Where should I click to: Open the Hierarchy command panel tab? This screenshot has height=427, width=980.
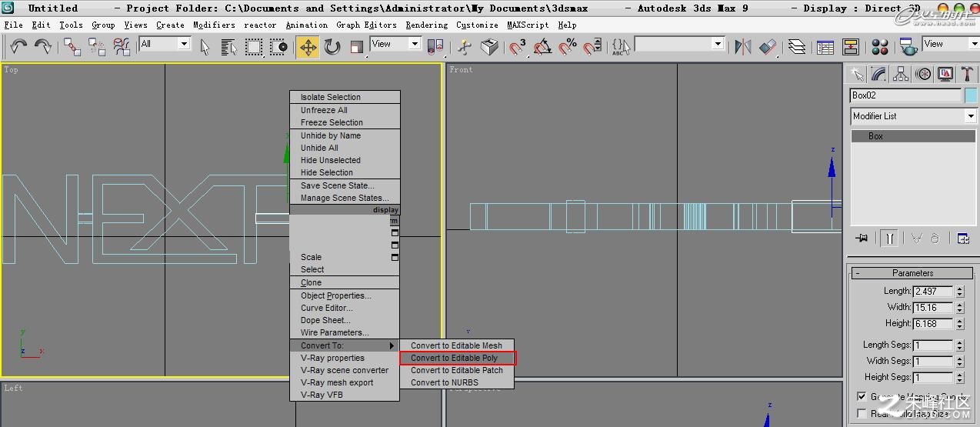pos(901,75)
